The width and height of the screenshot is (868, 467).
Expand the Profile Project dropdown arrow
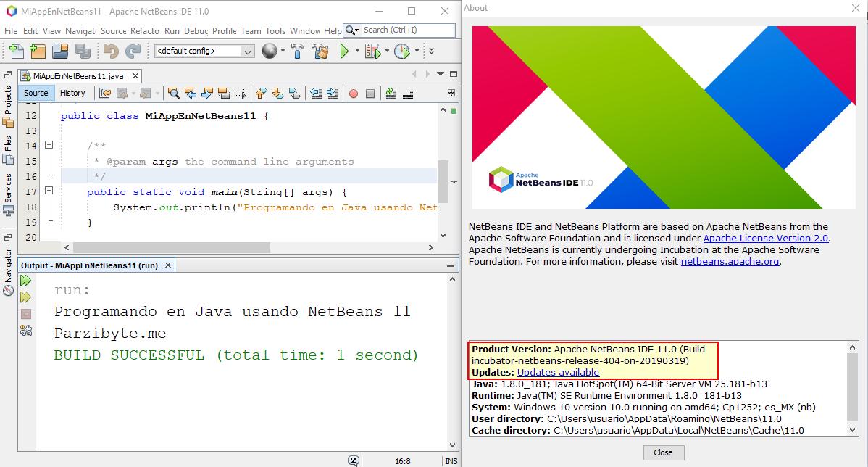pyautogui.click(x=416, y=51)
